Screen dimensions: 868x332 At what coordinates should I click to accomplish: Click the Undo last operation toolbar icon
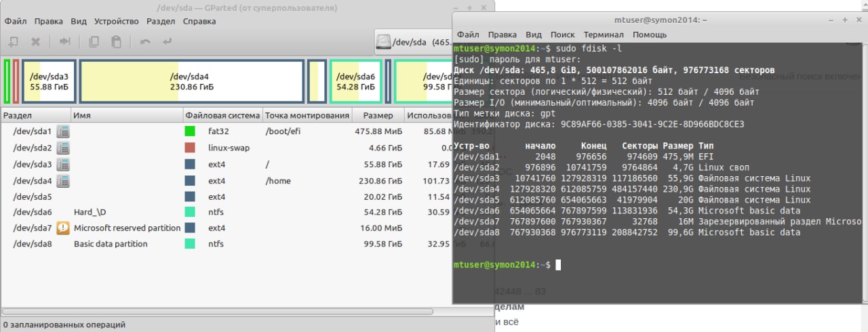[x=145, y=42]
